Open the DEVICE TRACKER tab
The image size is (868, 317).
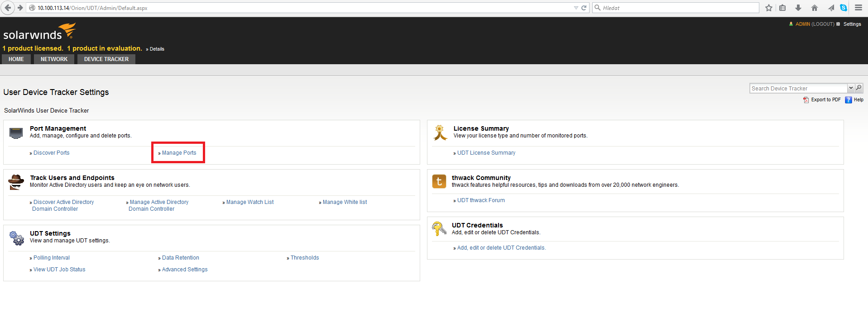(x=106, y=59)
